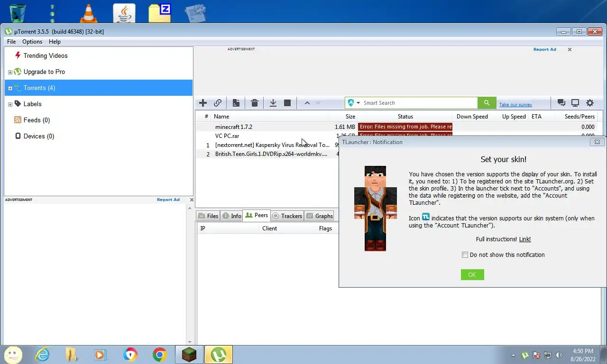This screenshot has width=607, height=364.
Task: Select the minecraft 1.7.2 torrent row
Action: coord(398,127)
